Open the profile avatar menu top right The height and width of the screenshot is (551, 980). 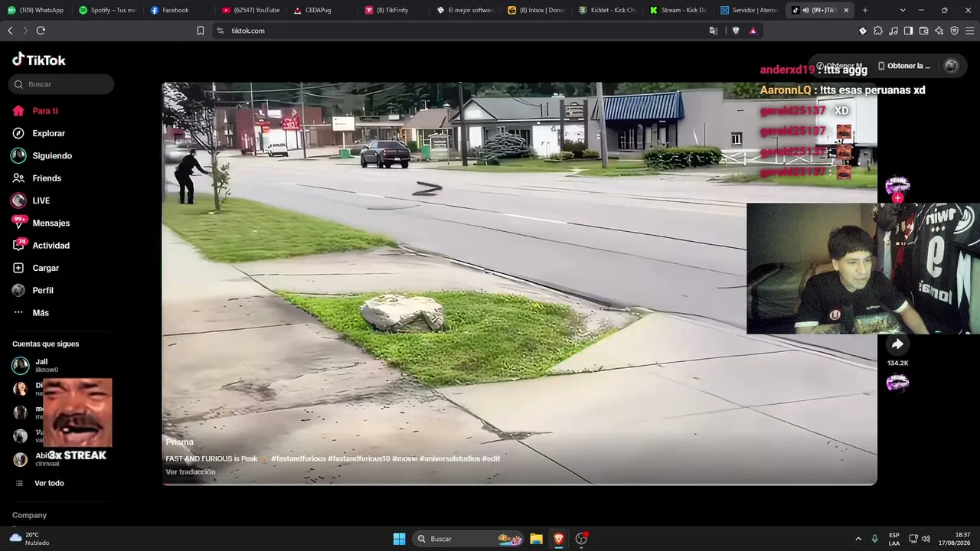(x=952, y=66)
